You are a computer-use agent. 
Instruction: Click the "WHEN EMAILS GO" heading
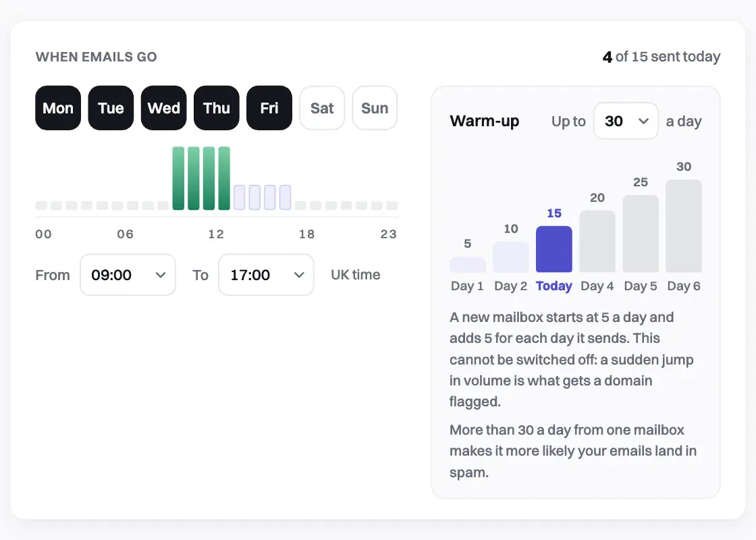tap(97, 57)
